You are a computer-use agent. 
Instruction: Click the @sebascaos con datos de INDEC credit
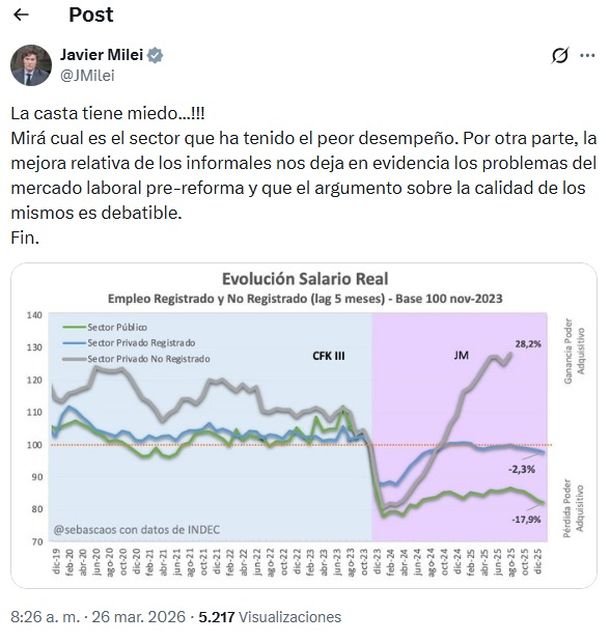point(137,529)
